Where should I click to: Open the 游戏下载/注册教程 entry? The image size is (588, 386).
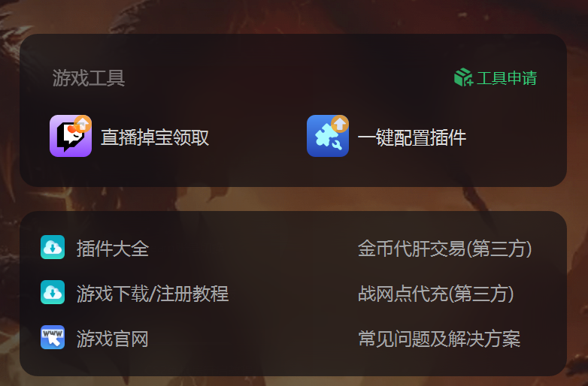pos(153,294)
